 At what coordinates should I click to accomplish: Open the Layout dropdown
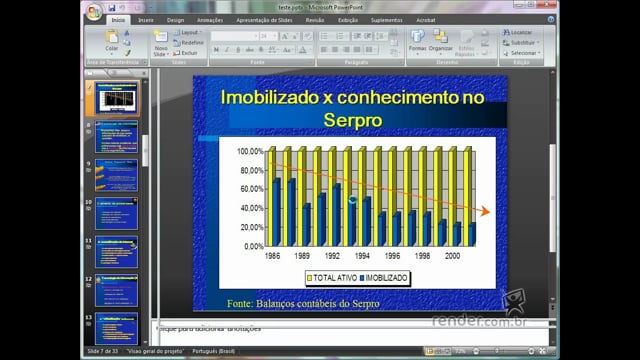coord(188,32)
